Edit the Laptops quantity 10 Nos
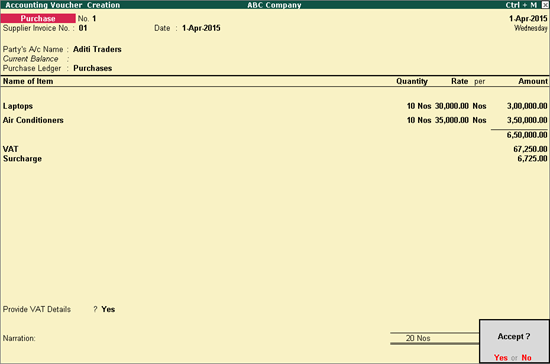The width and height of the screenshot is (550, 364). [x=419, y=106]
